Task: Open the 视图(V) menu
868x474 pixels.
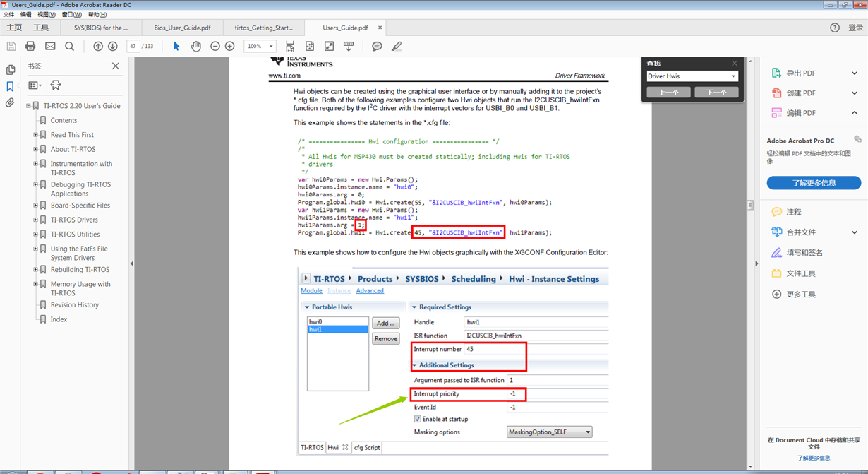Action: (46, 14)
